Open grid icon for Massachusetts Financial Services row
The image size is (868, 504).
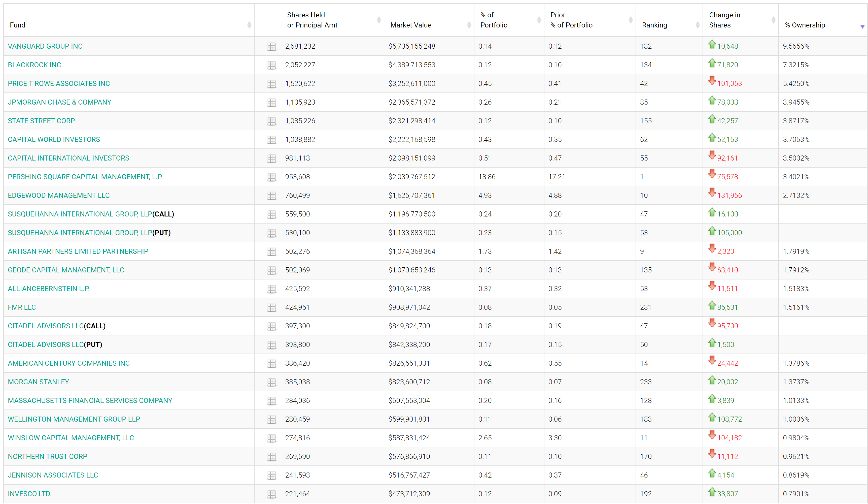tap(271, 401)
